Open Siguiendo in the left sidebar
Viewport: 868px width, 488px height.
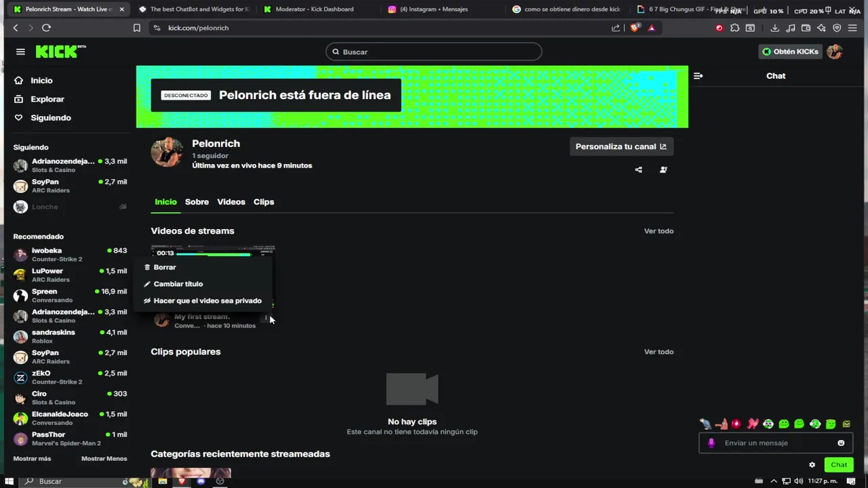point(42,117)
